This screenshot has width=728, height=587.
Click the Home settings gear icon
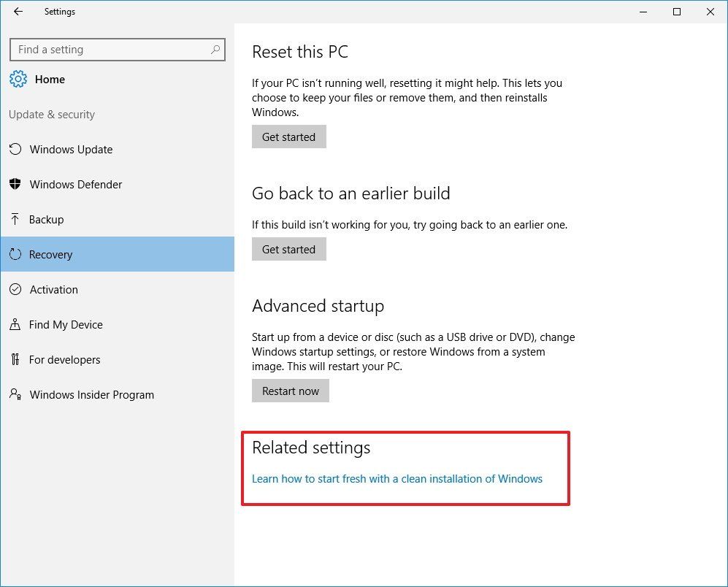click(x=18, y=79)
